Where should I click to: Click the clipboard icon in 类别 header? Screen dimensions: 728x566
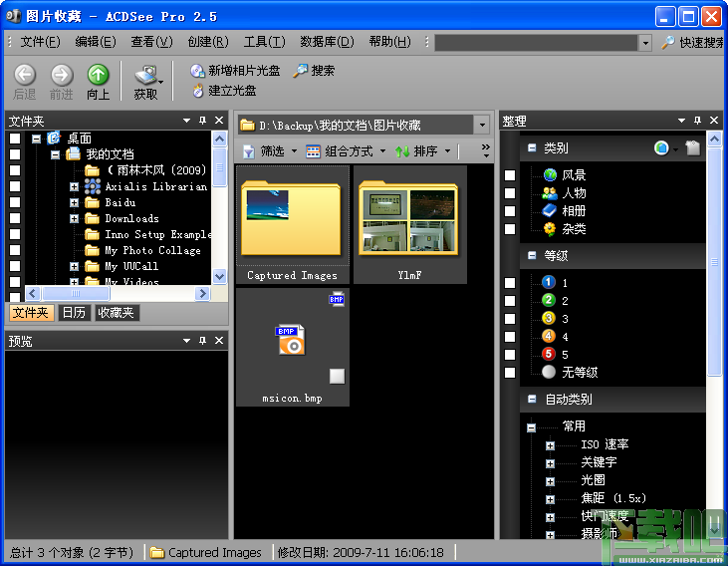693,148
